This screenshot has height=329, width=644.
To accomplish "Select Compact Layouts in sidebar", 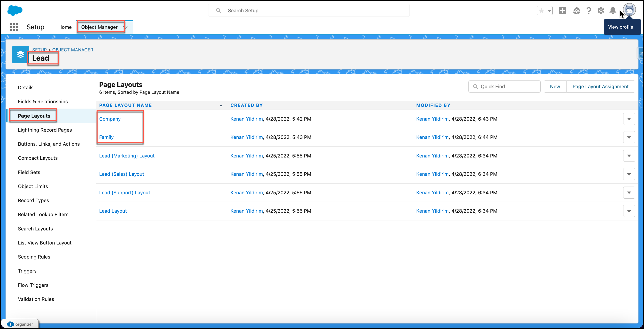I will (x=38, y=158).
